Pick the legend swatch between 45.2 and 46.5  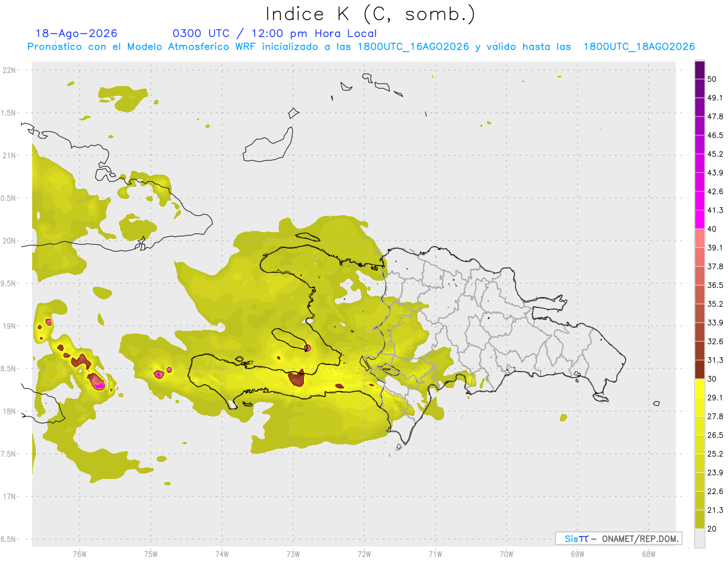pos(699,144)
